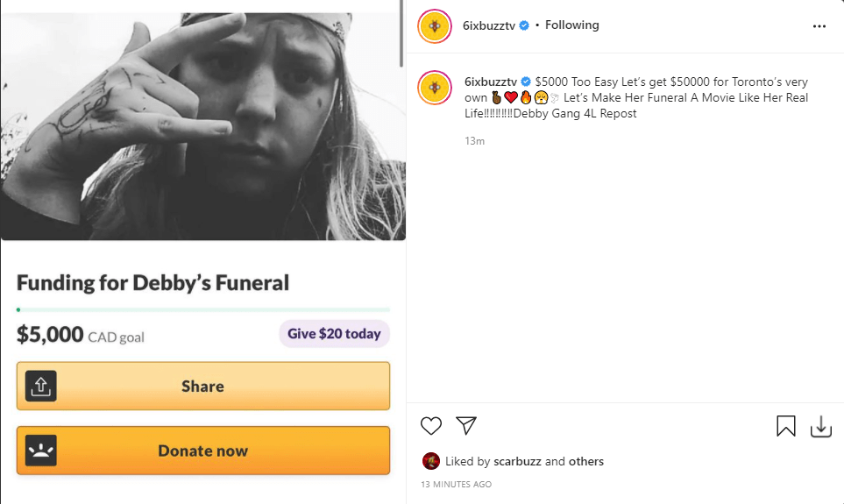Toggle the Following status for 6ixbuzztv
This screenshot has width=844, height=504.
[x=571, y=25]
